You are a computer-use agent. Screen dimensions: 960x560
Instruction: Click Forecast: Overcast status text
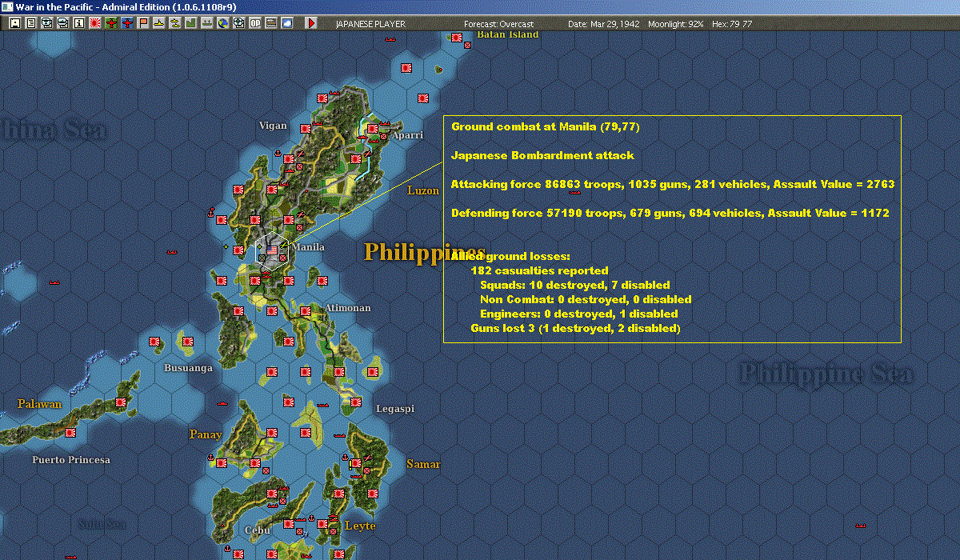498,24
